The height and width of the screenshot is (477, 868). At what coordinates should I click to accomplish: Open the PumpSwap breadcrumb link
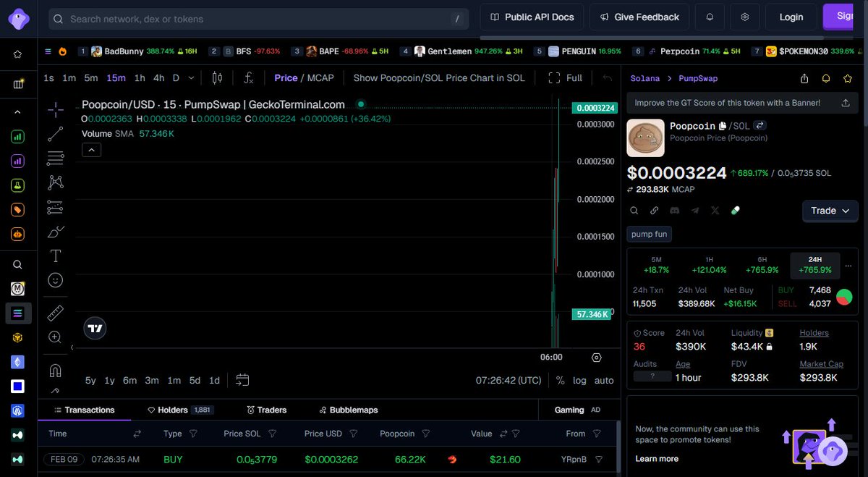click(697, 78)
